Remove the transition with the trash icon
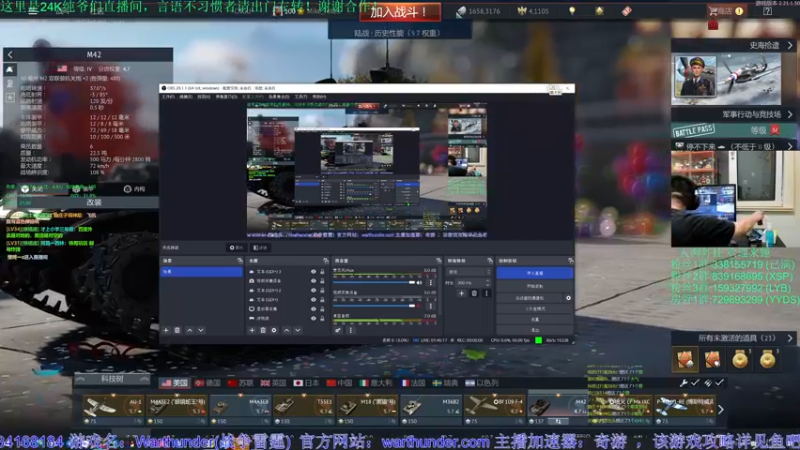 point(474,293)
